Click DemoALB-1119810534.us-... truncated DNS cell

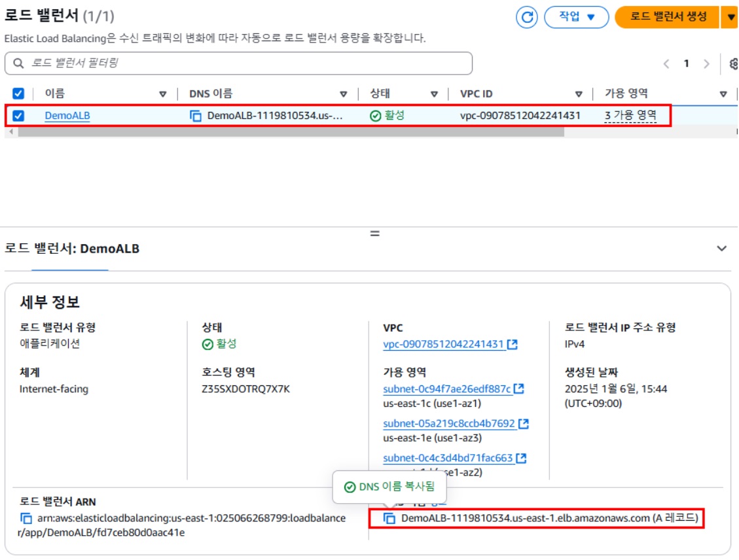pyautogui.click(x=275, y=115)
